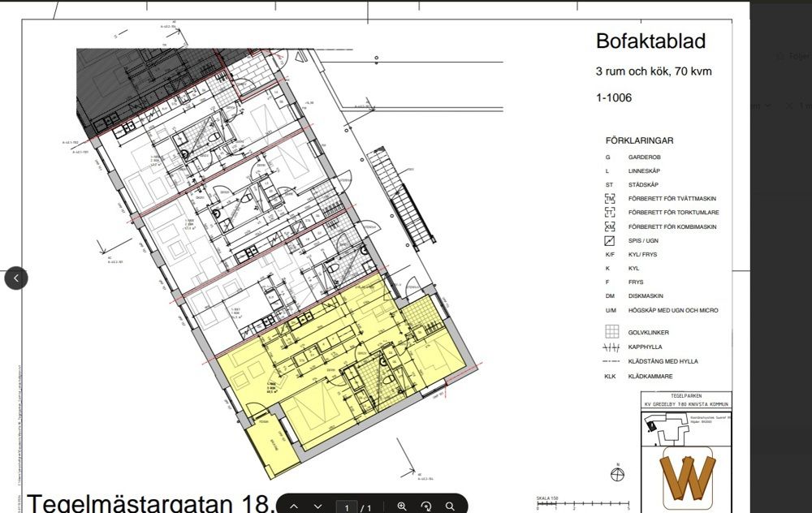
Task: Click the apartment number 1-1006 text
Action: tap(614, 98)
